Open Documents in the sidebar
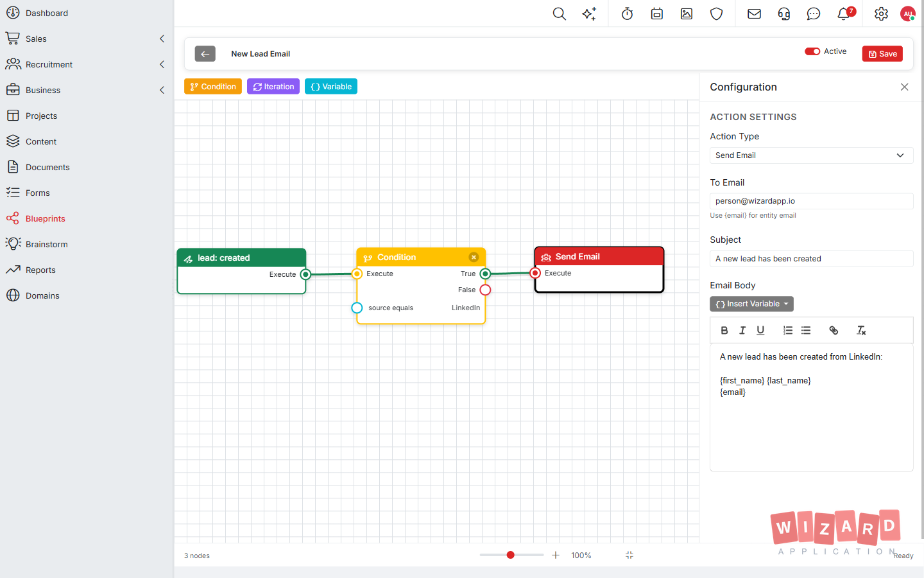 point(47,167)
